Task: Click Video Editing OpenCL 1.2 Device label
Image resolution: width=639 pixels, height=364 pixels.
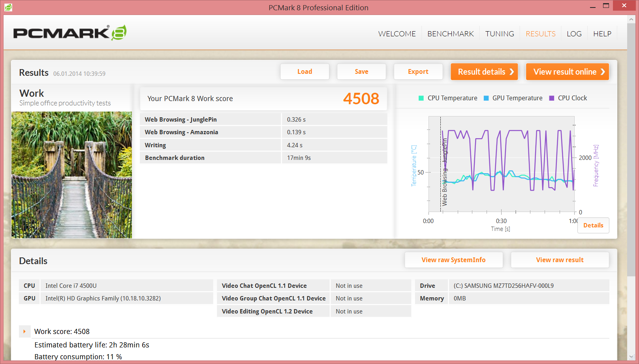Action: tap(267, 311)
